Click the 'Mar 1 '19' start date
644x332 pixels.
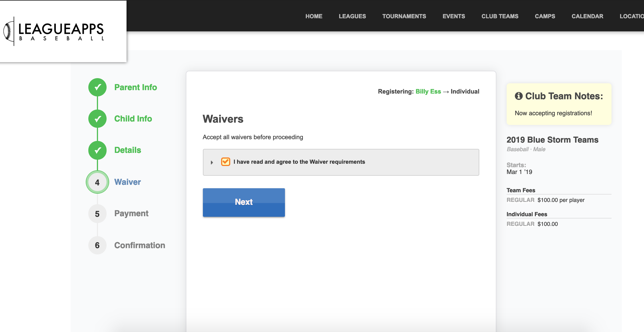[519, 172]
